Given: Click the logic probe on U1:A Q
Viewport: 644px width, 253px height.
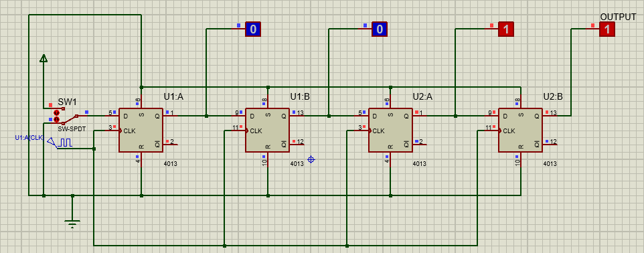Looking at the screenshot, I should pyautogui.click(x=253, y=29).
